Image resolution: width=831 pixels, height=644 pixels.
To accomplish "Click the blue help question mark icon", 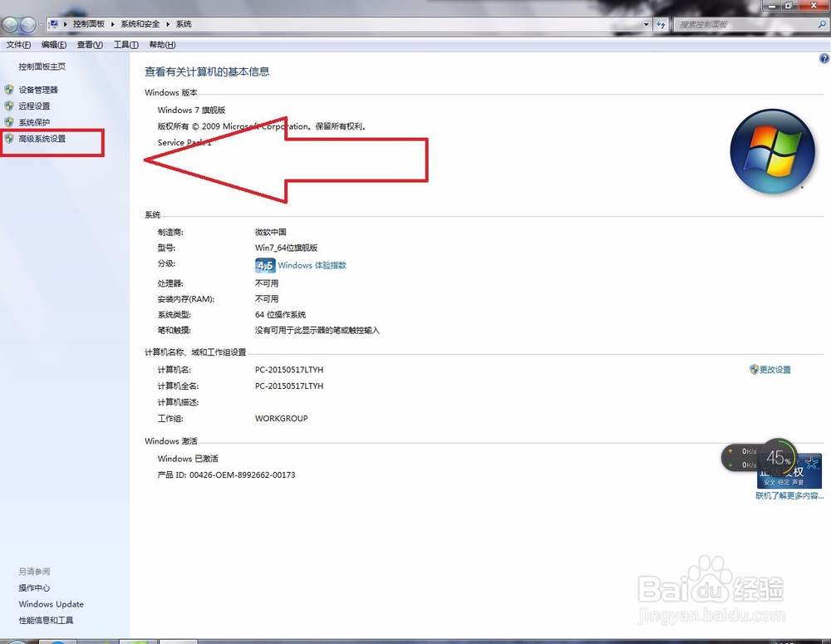I will click(824, 58).
